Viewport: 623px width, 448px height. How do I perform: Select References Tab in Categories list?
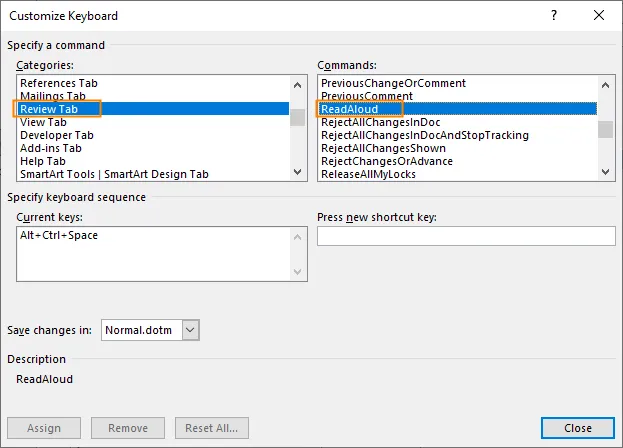(59, 83)
